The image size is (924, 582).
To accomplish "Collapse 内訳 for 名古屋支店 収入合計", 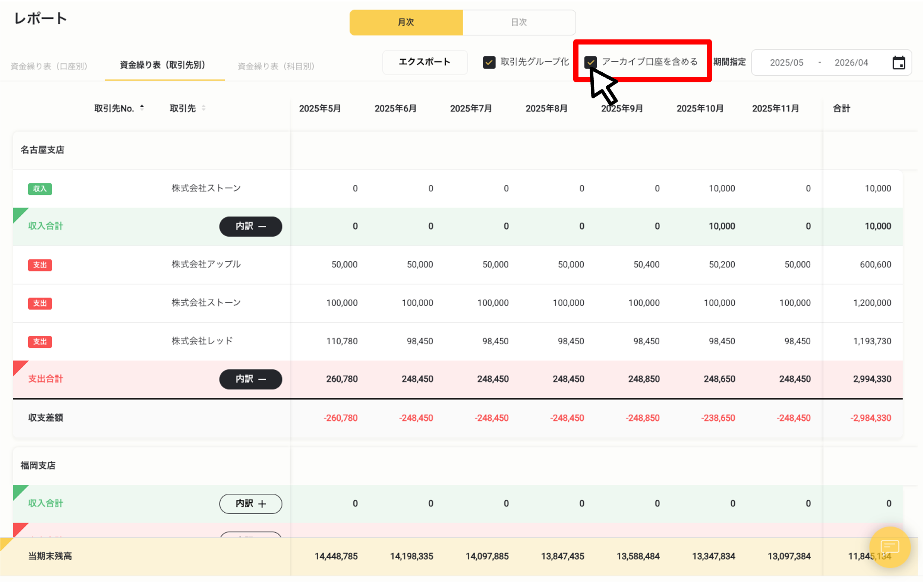I will pyautogui.click(x=250, y=227).
